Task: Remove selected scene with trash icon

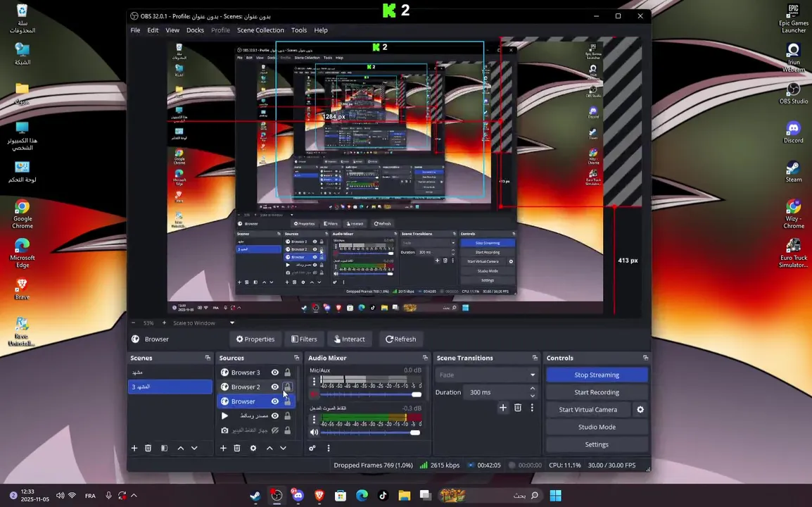Action: [148, 448]
